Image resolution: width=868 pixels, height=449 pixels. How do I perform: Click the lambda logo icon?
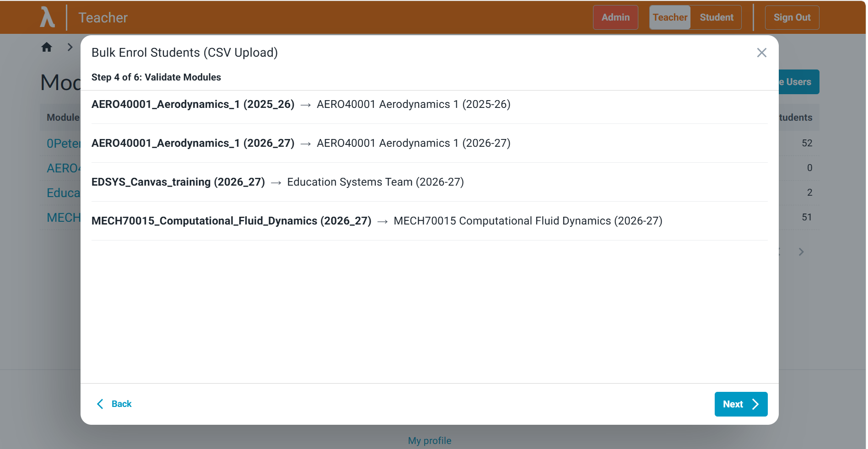click(x=47, y=17)
